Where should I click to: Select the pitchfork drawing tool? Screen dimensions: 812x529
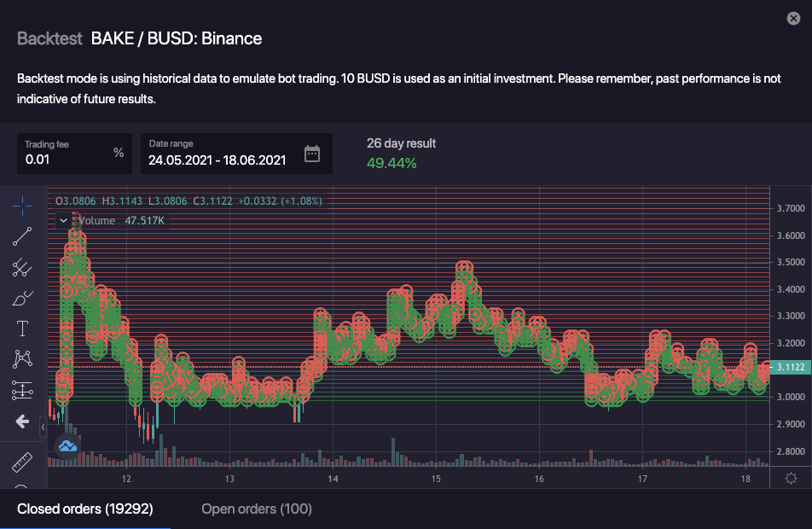pyautogui.click(x=22, y=267)
